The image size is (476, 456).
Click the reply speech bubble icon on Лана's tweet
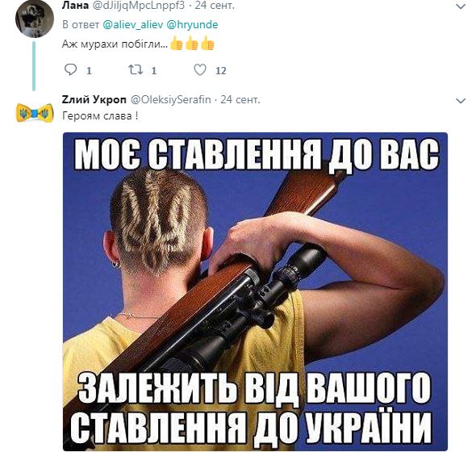coord(70,70)
